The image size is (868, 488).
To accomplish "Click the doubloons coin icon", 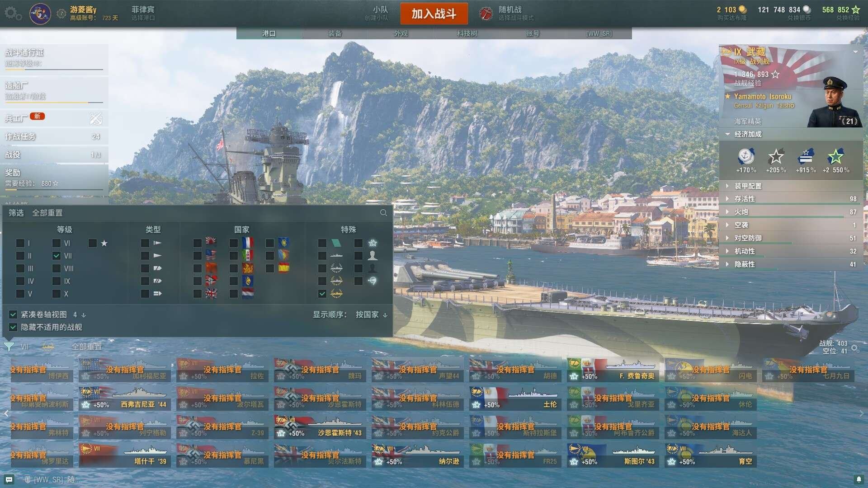I will point(742,9).
